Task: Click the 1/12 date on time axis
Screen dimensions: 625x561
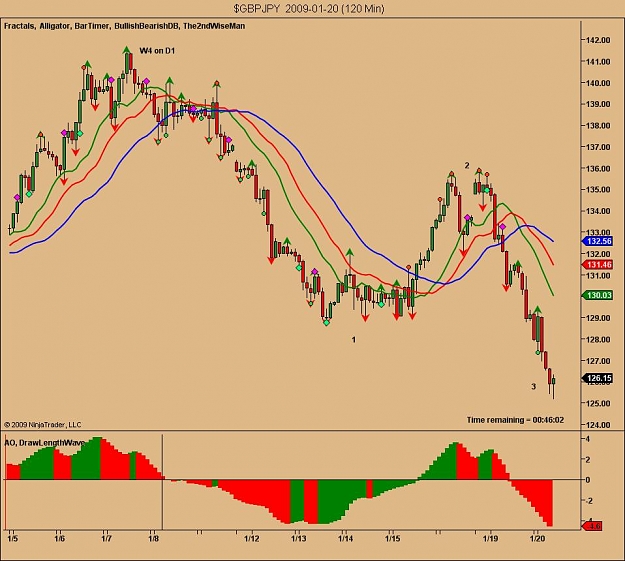Action: [x=252, y=539]
